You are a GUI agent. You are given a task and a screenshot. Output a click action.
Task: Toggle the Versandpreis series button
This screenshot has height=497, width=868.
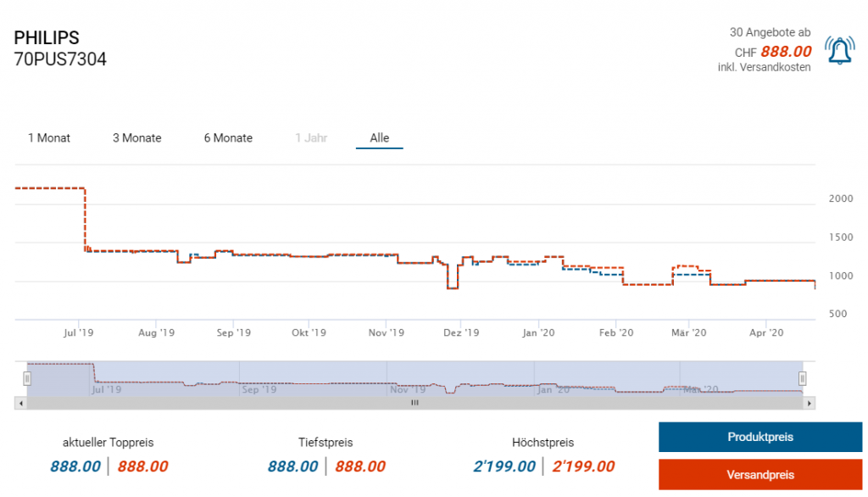(760, 475)
